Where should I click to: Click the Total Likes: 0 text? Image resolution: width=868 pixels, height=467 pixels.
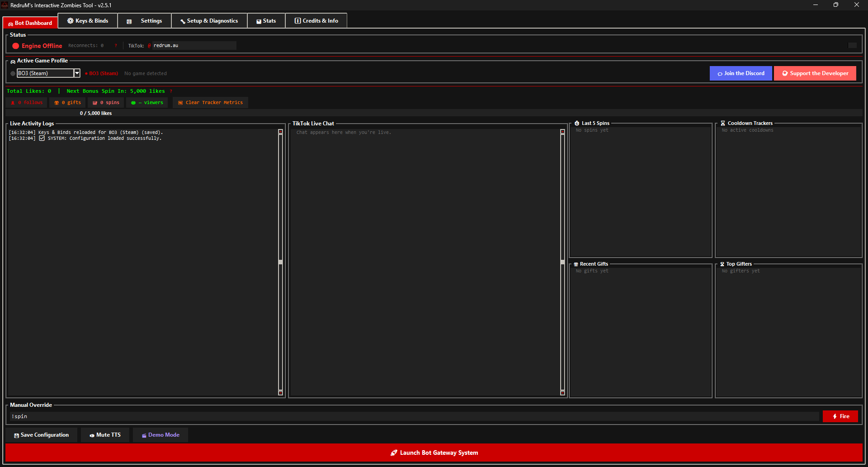29,91
